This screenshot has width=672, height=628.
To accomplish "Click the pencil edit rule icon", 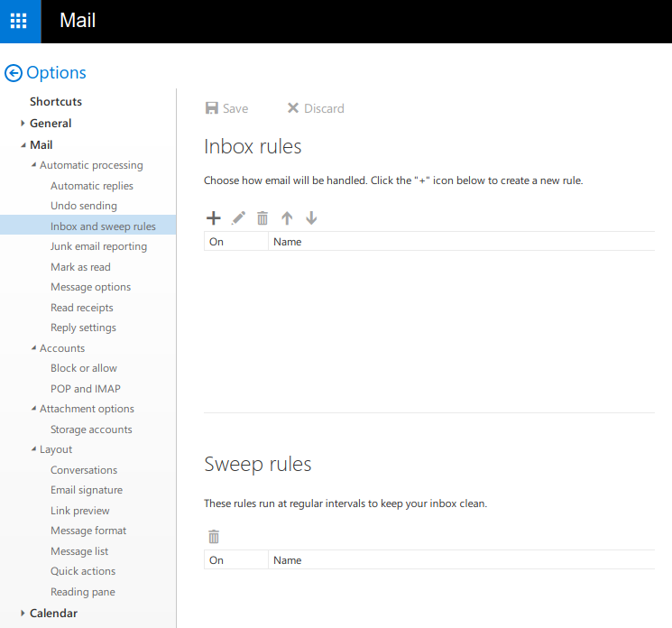I will (238, 217).
